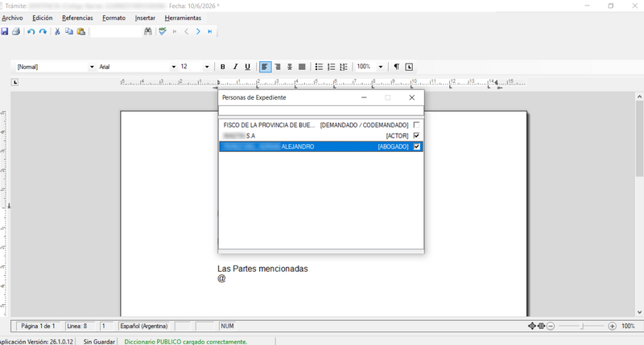Screen dimensions: 644x345
Task: Zoom out with the minus button
Action: [551, 327]
